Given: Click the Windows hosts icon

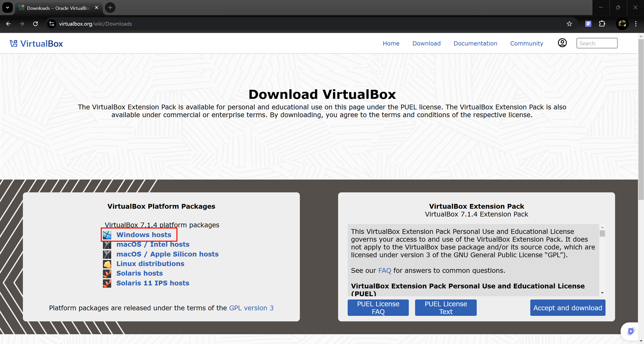Looking at the screenshot, I should [x=107, y=235].
